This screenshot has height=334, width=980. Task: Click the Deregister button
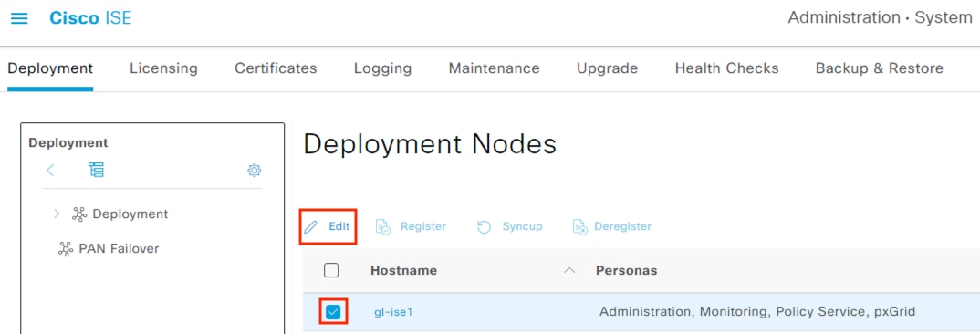click(x=612, y=226)
